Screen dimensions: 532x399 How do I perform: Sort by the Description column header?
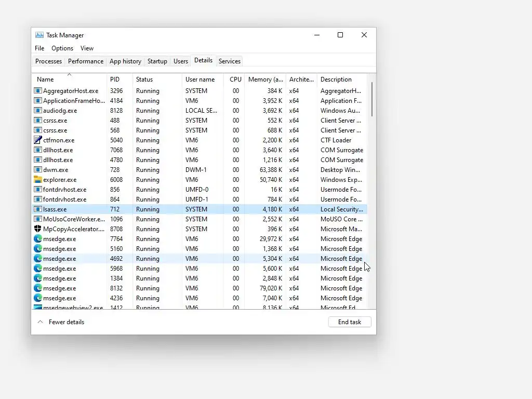point(342,79)
